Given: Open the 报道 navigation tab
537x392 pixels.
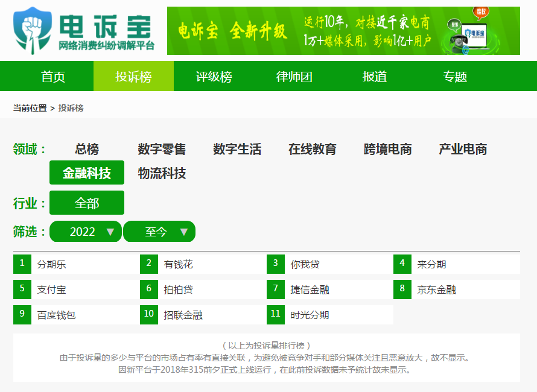Looking at the screenshot, I should coord(375,77).
